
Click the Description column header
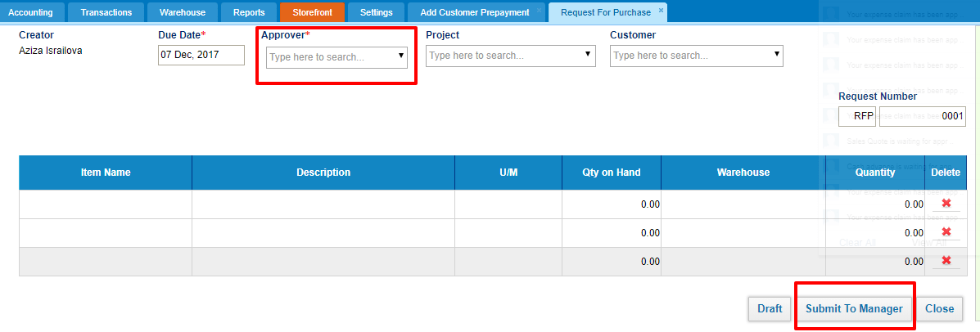(323, 173)
